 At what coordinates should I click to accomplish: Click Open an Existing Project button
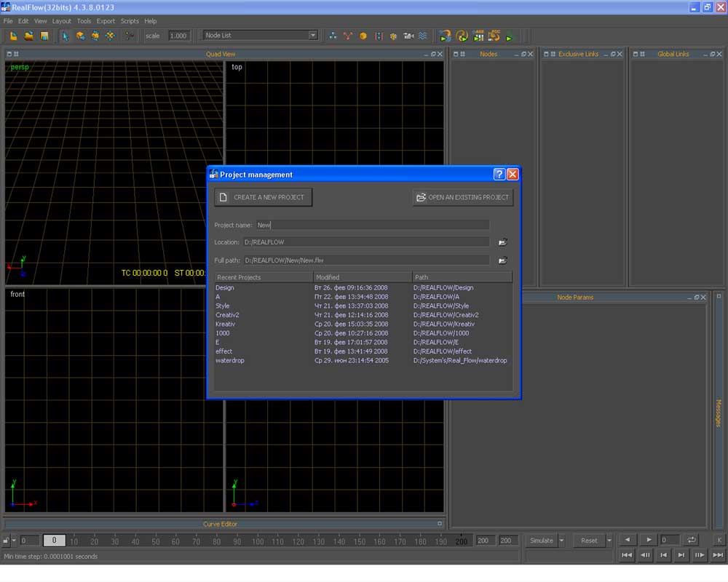coord(462,197)
